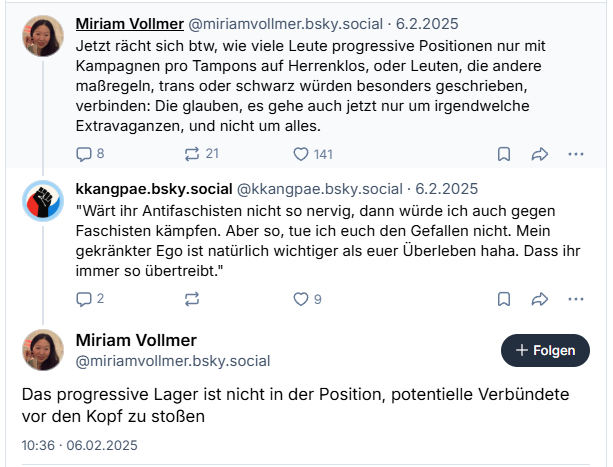Image resolution: width=613 pixels, height=467 pixels.
Task: Click Miriam Vollmer's avatar beside Folgen button
Action: (43, 350)
